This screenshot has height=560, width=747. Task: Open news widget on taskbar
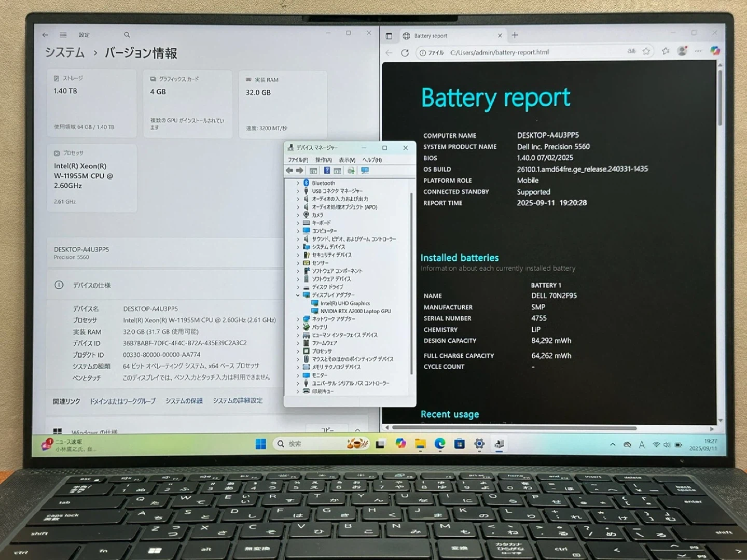click(69, 445)
